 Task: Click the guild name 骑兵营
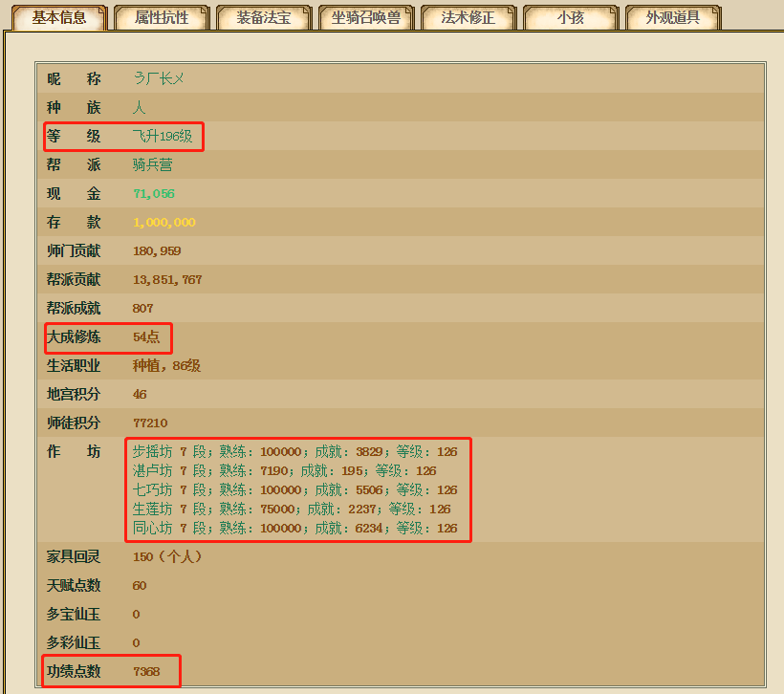(153, 165)
